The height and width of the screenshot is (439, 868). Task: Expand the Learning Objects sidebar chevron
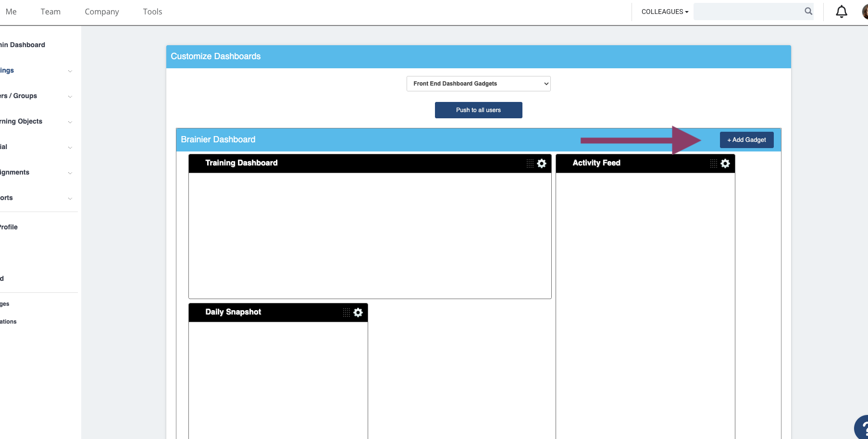click(70, 122)
